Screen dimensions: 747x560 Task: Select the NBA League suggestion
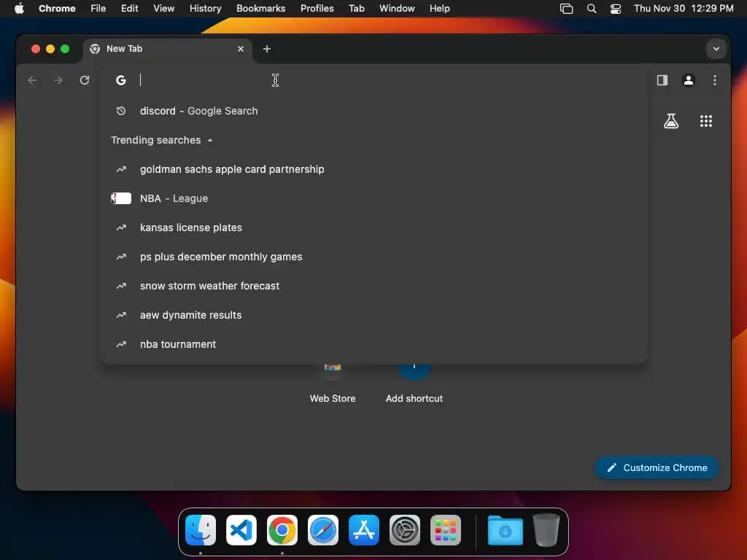point(373,198)
